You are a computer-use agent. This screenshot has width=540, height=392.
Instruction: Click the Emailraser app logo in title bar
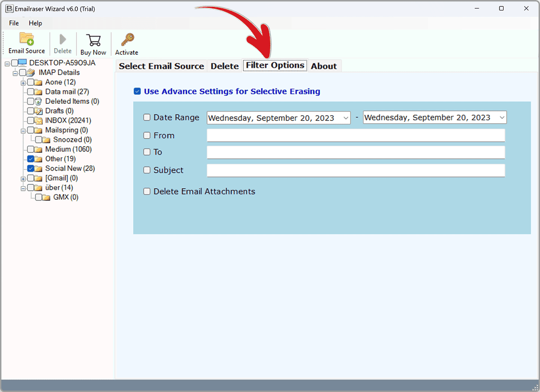9,9
